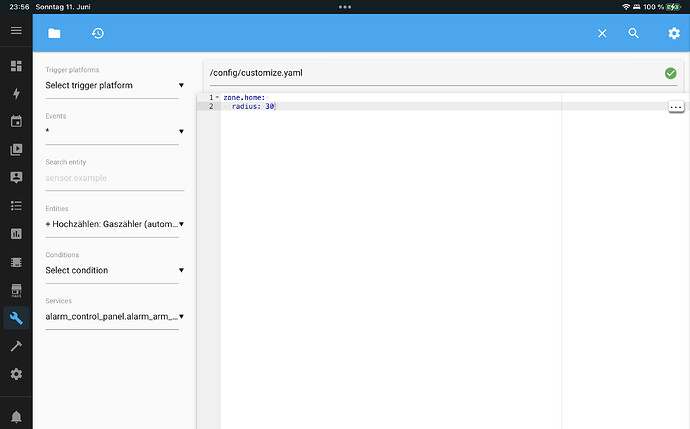Open the sidebar hamburger menu
690x429 pixels.
[16, 30]
